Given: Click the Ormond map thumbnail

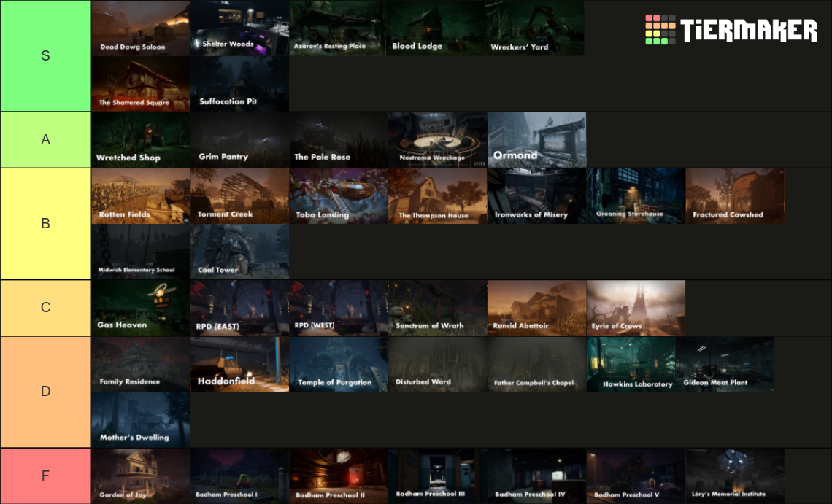Looking at the screenshot, I should click(x=536, y=139).
